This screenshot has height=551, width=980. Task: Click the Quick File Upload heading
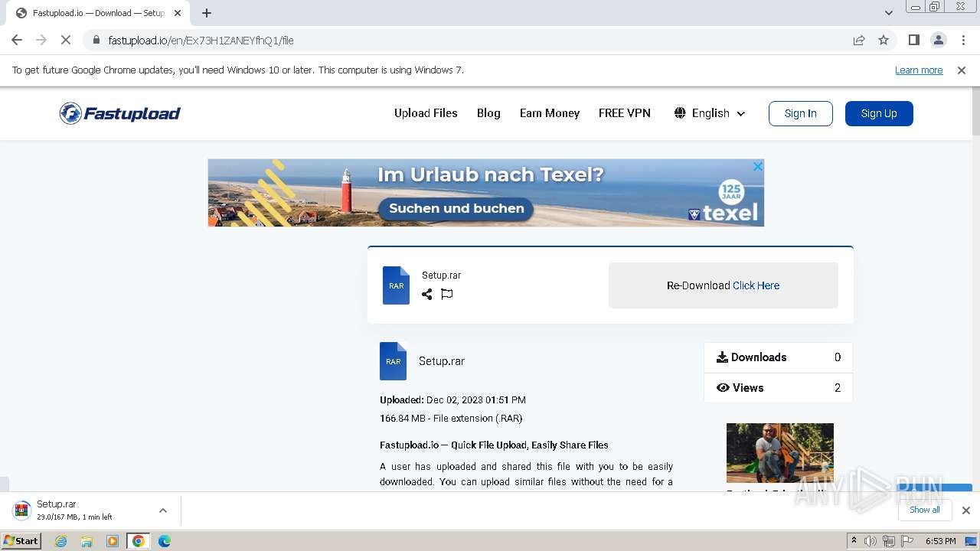[494, 445]
